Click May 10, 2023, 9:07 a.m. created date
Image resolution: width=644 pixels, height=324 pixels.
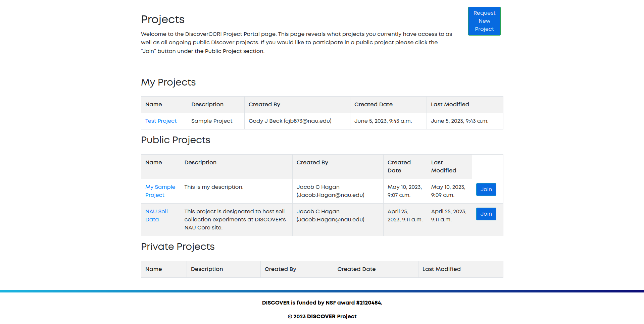(405, 191)
